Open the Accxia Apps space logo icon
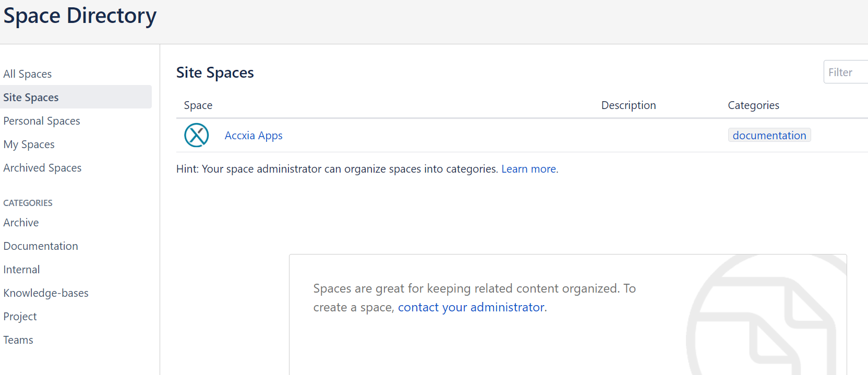 197,135
